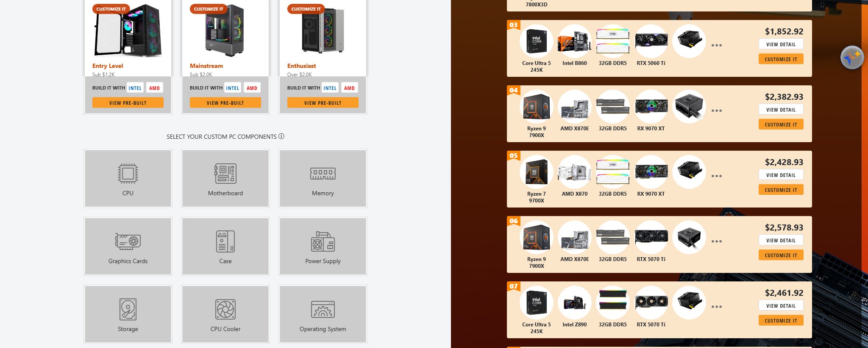Click Intel Z890 motherboard image in build 07
This screenshot has width=868, height=348.
575,303
